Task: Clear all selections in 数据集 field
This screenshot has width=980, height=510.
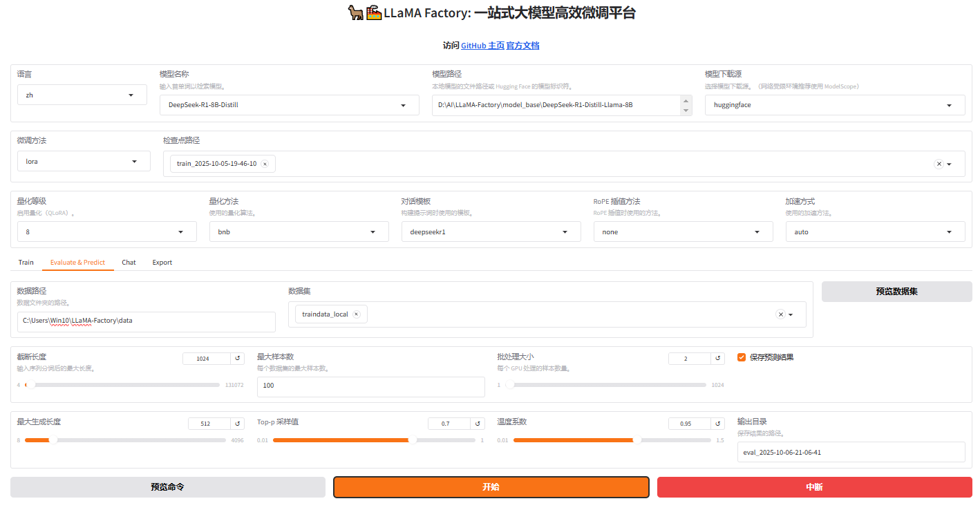Action: (781, 314)
